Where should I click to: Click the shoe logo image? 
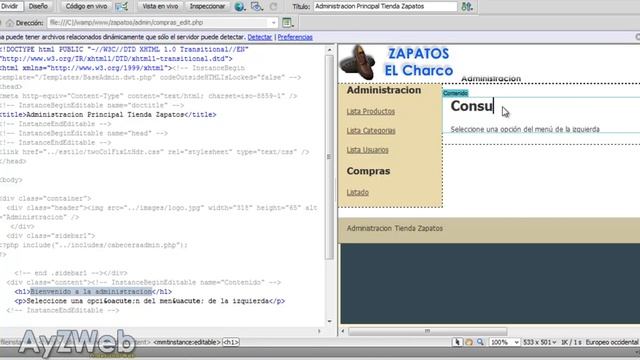[x=358, y=62]
